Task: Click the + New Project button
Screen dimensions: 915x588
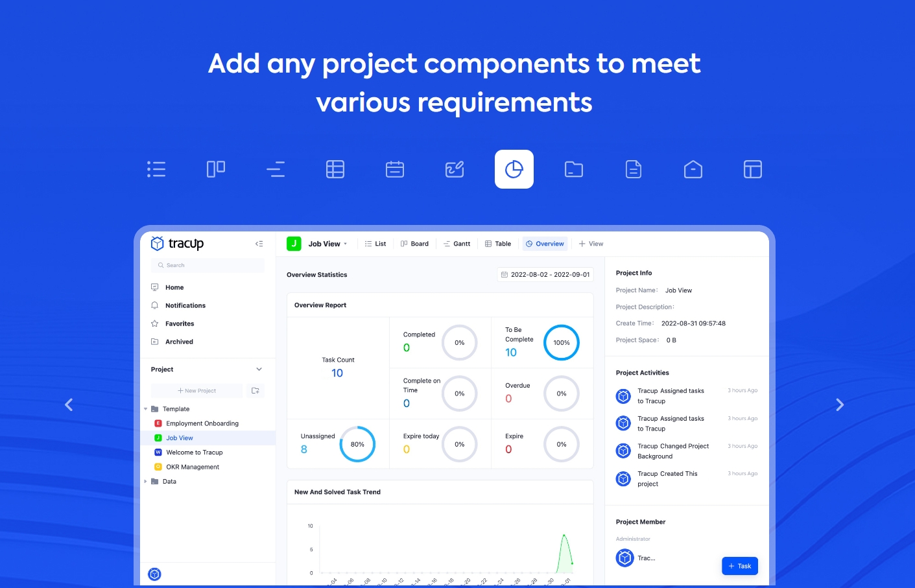Action: tap(196, 390)
